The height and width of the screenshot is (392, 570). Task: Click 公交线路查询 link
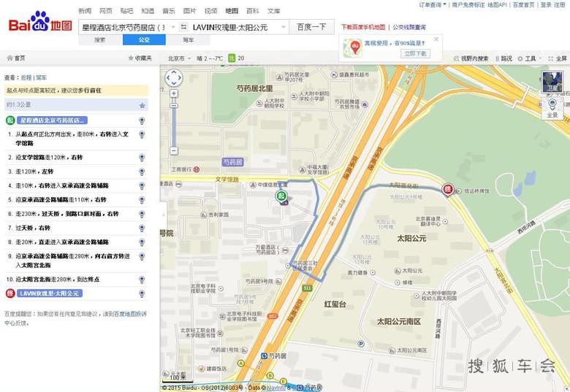(x=409, y=27)
